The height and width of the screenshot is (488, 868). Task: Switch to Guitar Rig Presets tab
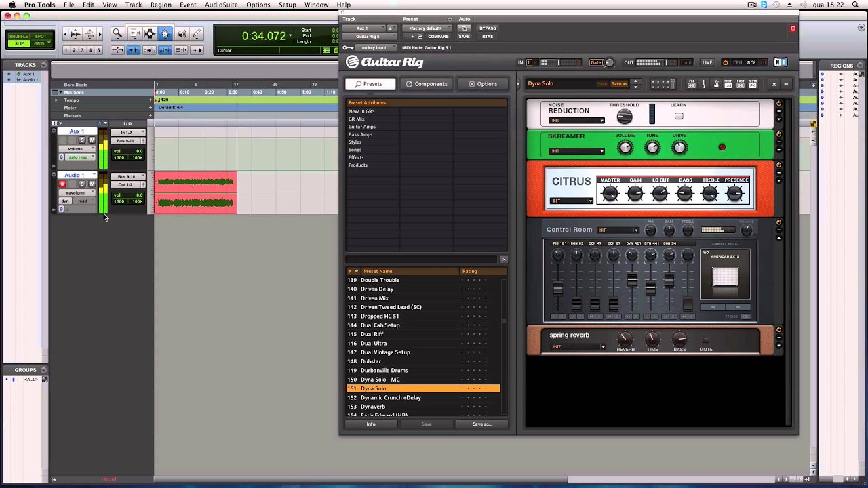369,84
